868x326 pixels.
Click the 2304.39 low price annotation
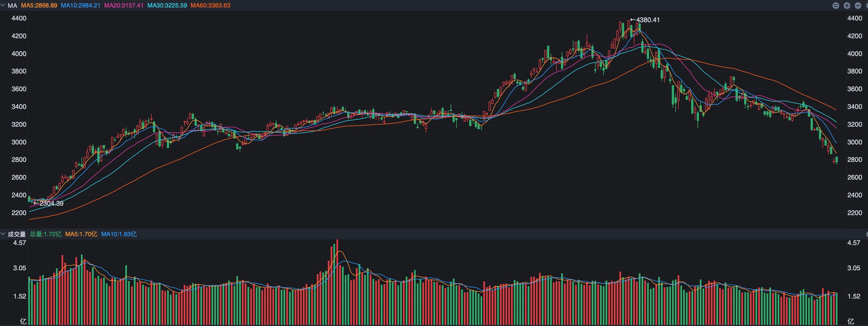point(48,203)
